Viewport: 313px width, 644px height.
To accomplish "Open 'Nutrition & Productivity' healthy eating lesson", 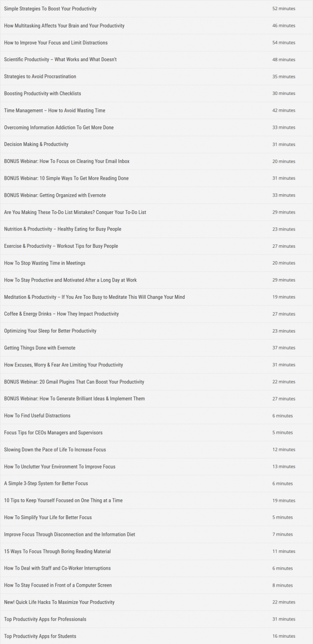I will [63, 229].
